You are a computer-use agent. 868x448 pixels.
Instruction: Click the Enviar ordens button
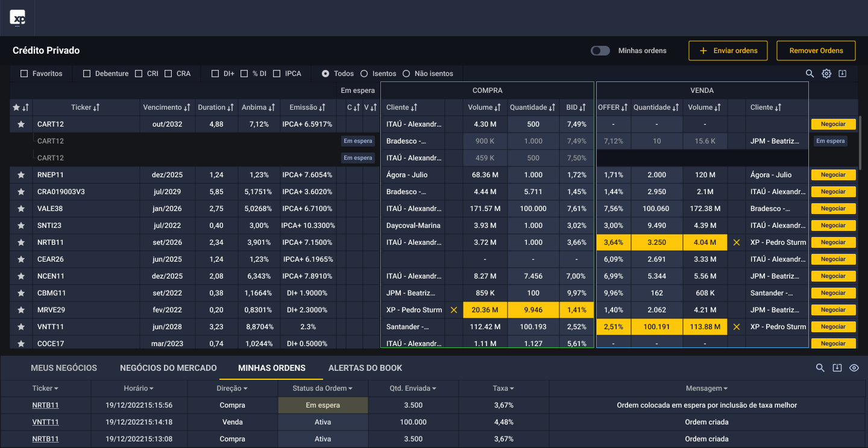tap(728, 51)
